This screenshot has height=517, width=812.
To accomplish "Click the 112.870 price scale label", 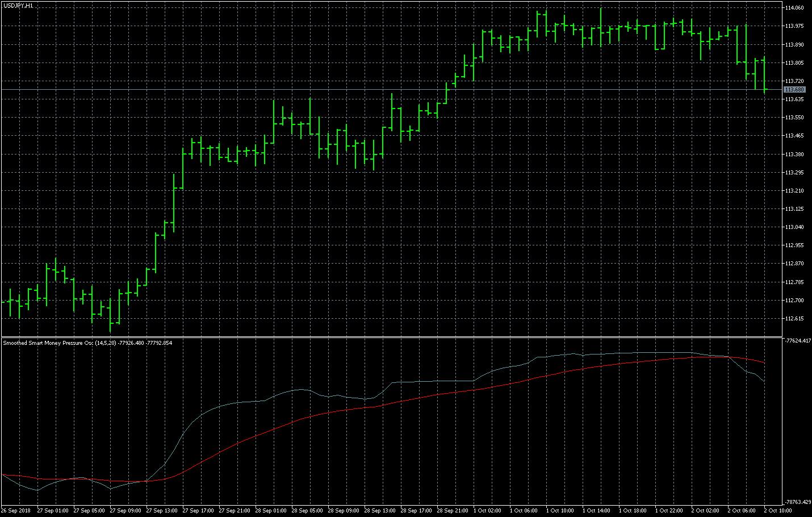I will 794,264.
